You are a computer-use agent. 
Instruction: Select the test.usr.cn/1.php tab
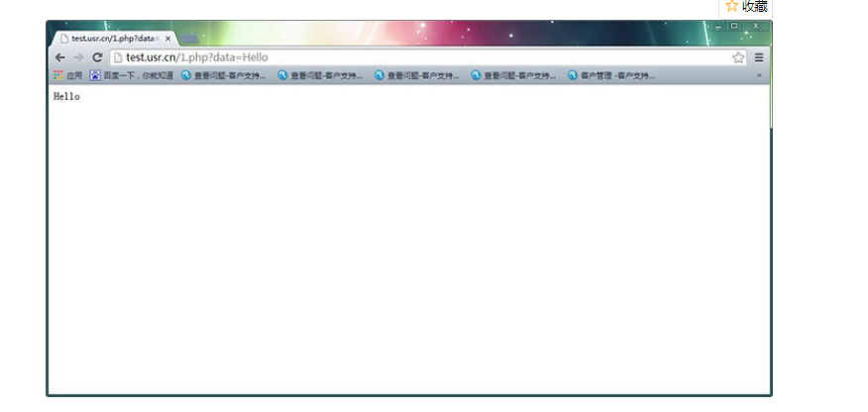(109, 39)
